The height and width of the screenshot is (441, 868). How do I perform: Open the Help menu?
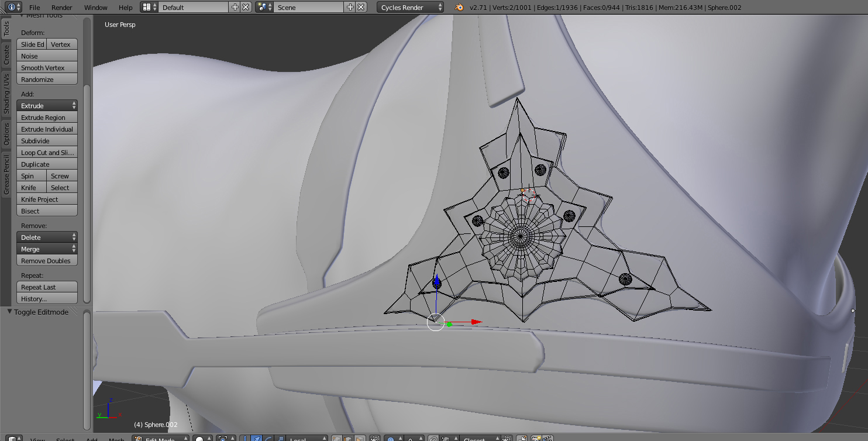tap(126, 7)
